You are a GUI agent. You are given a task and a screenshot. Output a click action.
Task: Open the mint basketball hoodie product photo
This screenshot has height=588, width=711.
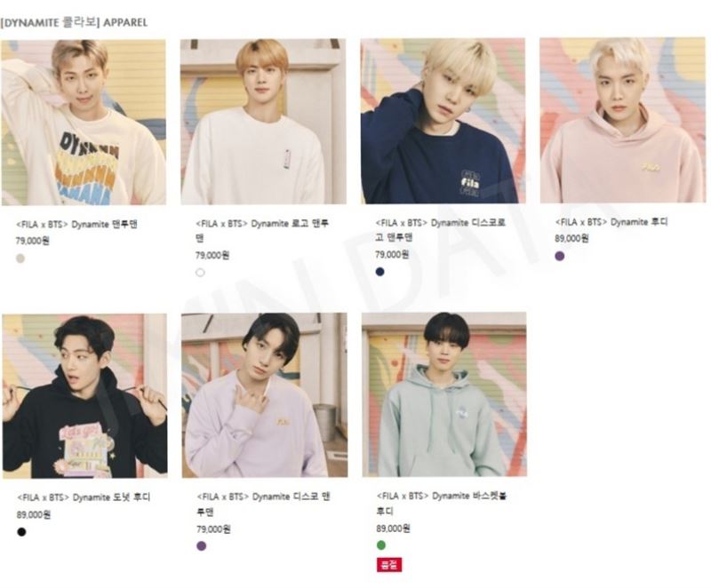coord(444,394)
